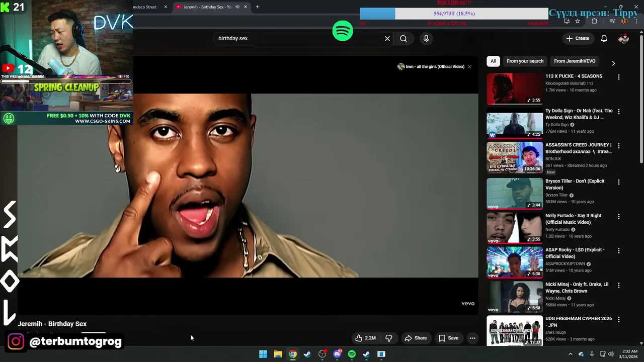Click the Kholbogdokh BolomjQ 113 channel name
Screen dimensions: 644x362
(569, 83)
